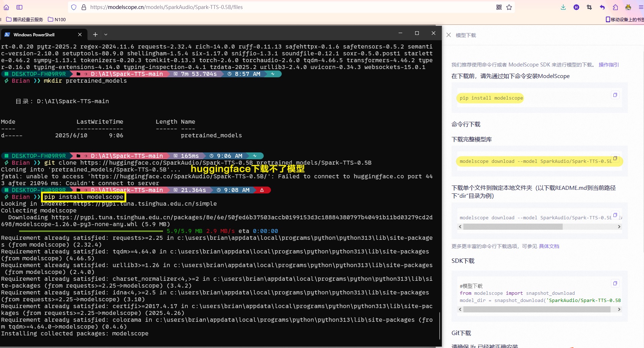Click 'Installing collected packages: modelscope' line

(x=74, y=334)
